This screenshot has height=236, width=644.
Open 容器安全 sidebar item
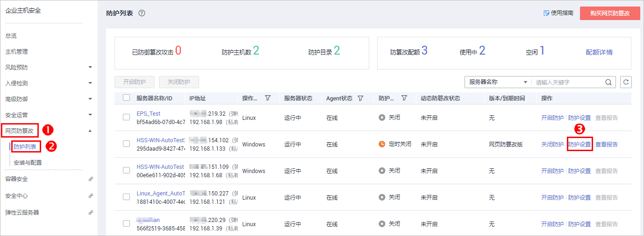[x=17, y=179]
